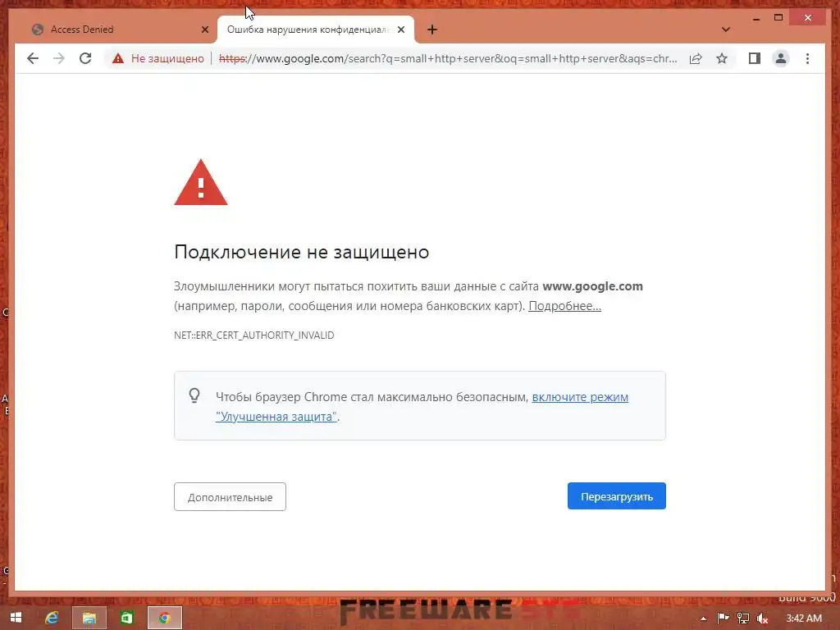
Task: Click the Дополнительные button
Action: pyautogui.click(x=230, y=496)
